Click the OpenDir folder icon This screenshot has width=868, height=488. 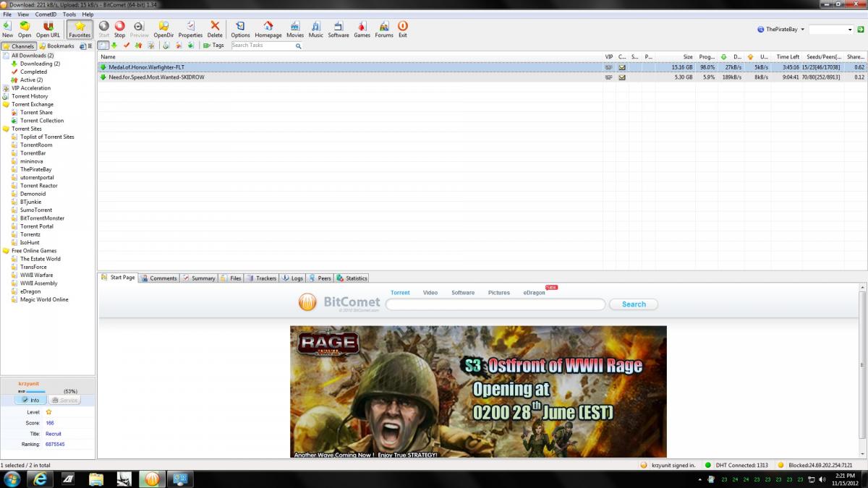coord(163,29)
